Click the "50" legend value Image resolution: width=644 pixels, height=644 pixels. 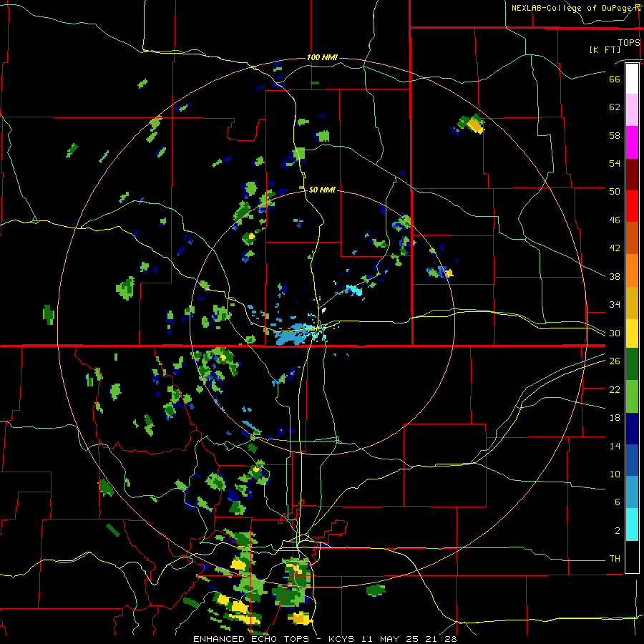(x=615, y=192)
